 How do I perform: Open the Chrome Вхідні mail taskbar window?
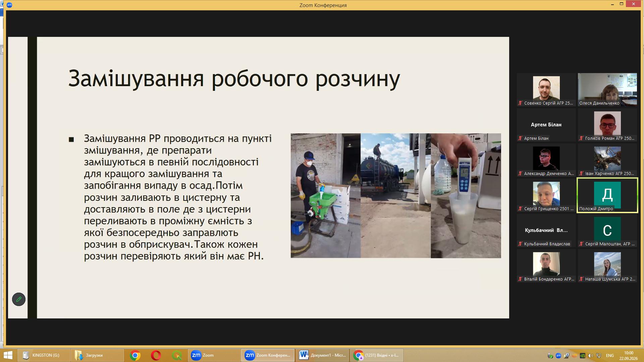377,355
